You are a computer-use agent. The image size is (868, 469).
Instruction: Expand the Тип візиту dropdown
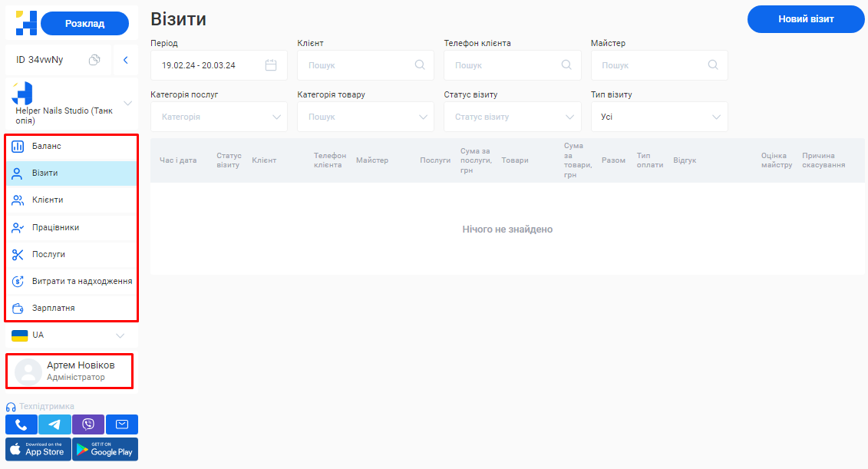pyautogui.click(x=716, y=117)
